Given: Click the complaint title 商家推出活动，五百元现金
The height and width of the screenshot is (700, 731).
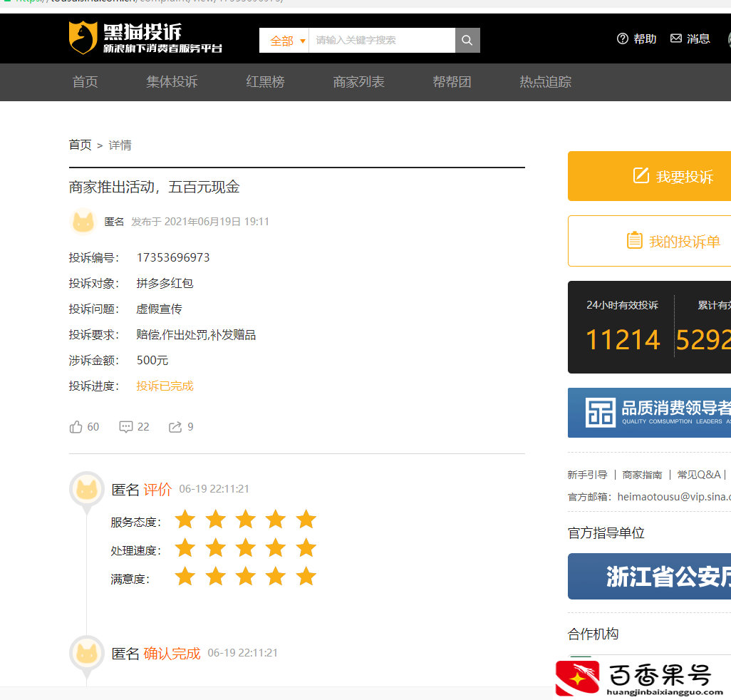Looking at the screenshot, I should [x=155, y=187].
